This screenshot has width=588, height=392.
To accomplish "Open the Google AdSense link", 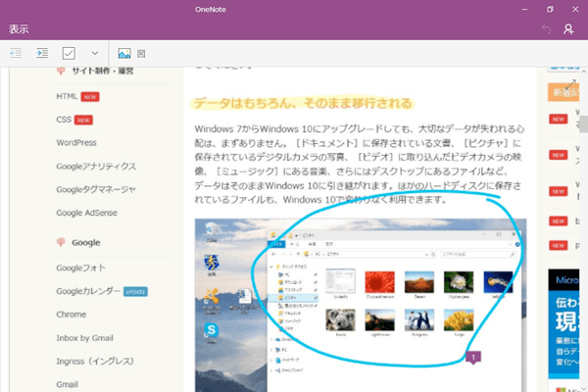I will (x=86, y=213).
